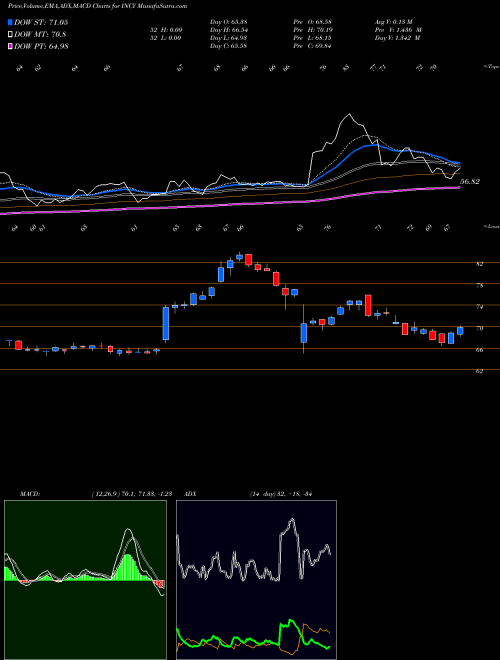Click the 'Avg V' average volume value
Image resolution: width=500 pixels, height=660 pixels.
point(395,22)
